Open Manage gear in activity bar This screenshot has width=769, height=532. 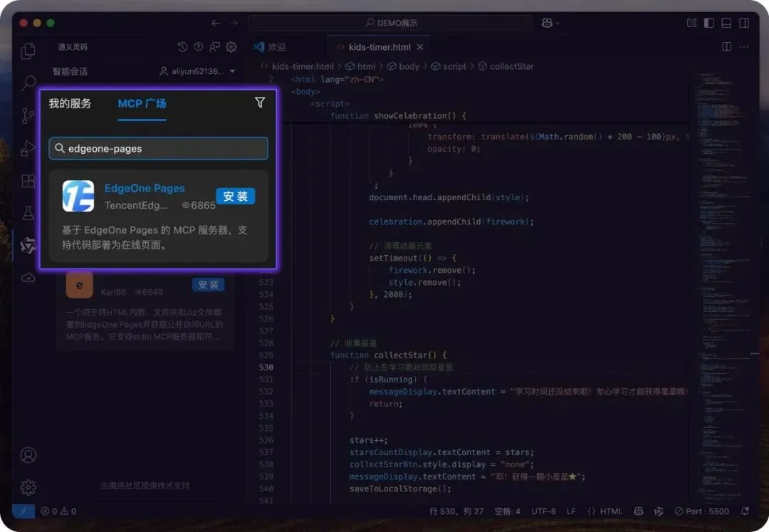[28, 487]
